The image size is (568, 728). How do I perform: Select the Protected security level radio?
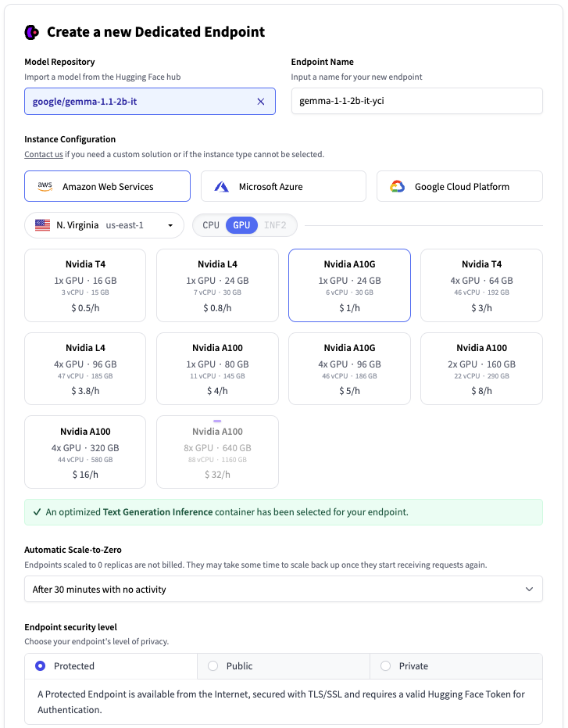click(x=41, y=666)
